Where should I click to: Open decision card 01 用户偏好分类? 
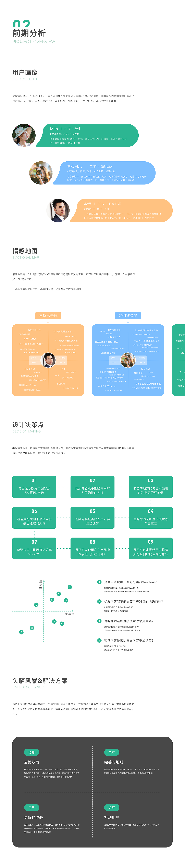(x=34, y=487)
